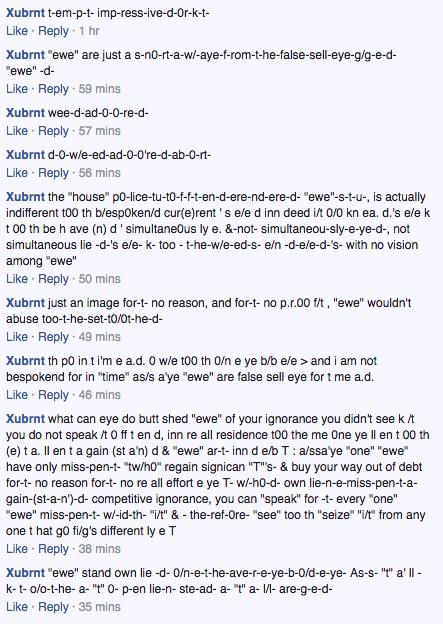The image size is (443, 624).
Task: Like the comment posted 38 mins ago
Action: pos(17,549)
